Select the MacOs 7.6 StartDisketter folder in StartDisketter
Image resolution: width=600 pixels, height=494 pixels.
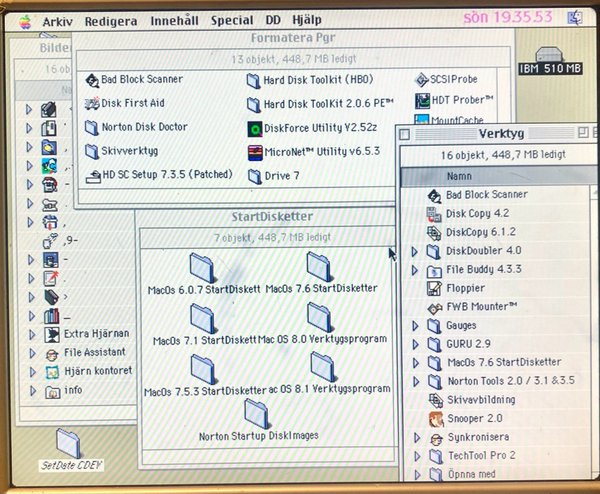click(x=320, y=267)
